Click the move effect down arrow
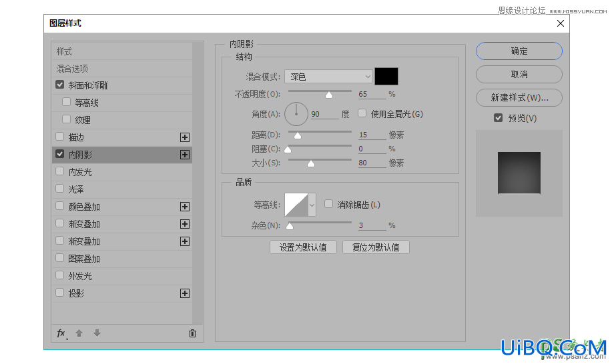The width and height of the screenshot is (614, 364). (97, 333)
